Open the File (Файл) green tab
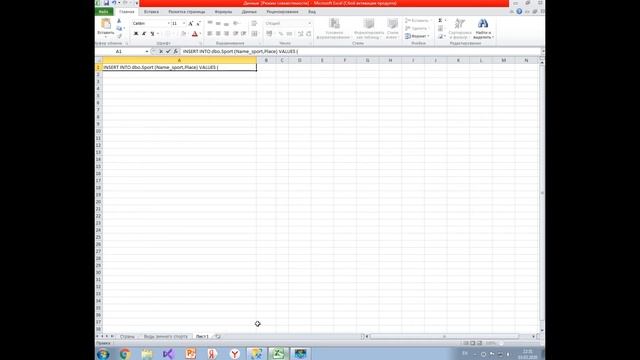 click(x=104, y=12)
